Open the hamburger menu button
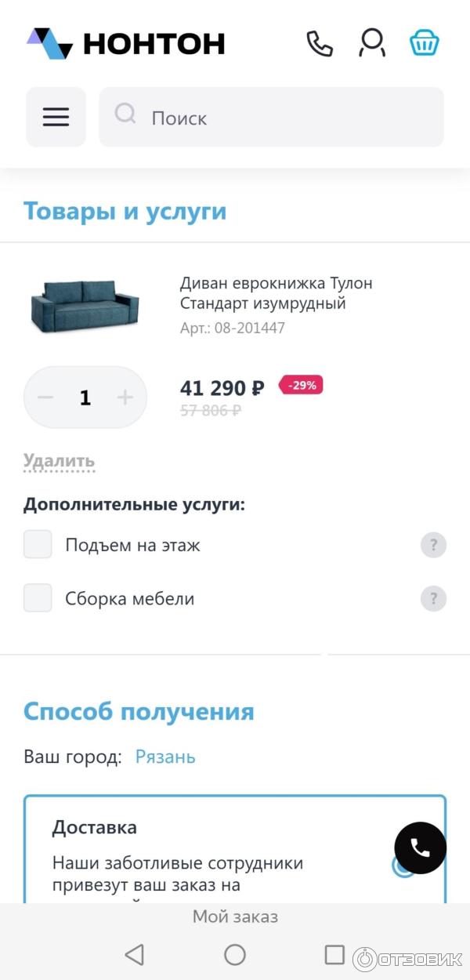Viewport: 470px width, 980px height. (56, 117)
